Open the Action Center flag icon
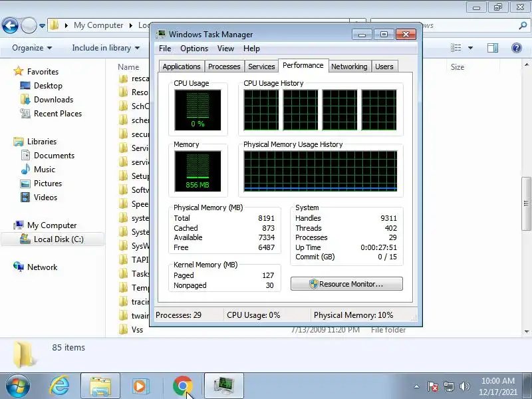This screenshot has height=399, width=532. point(433,386)
